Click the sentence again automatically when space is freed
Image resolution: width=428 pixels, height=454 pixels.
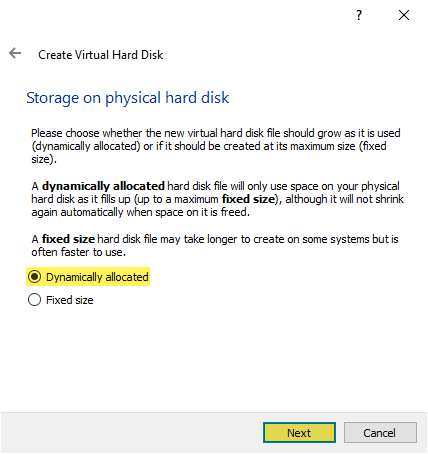tap(140, 212)
